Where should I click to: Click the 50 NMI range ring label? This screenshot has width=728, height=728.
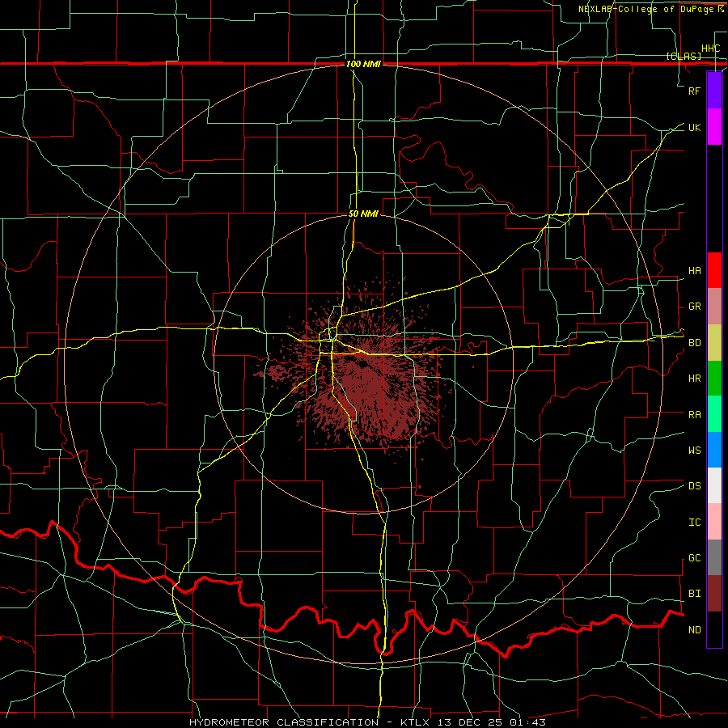coord(363,214)
